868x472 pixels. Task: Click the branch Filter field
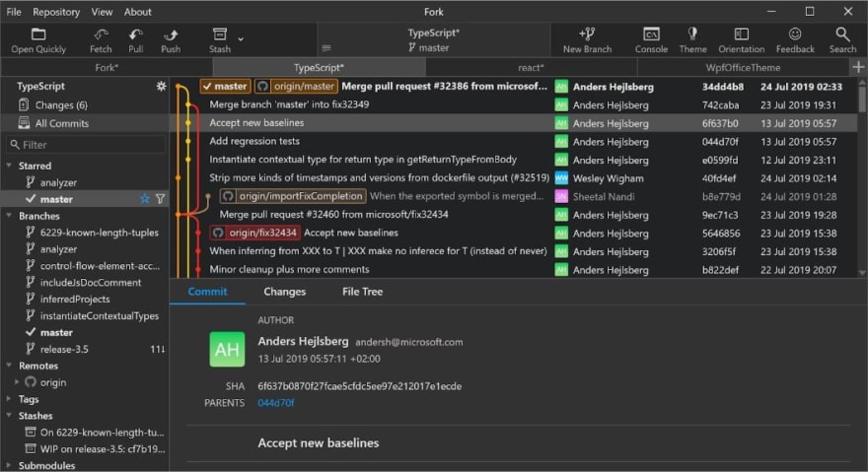coord(86,145)
